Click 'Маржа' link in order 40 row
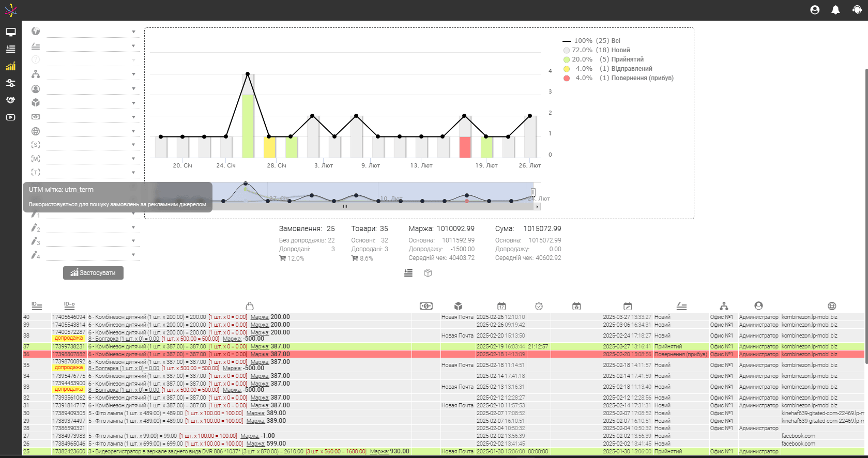The image size is (868, 458). [260, 317]
